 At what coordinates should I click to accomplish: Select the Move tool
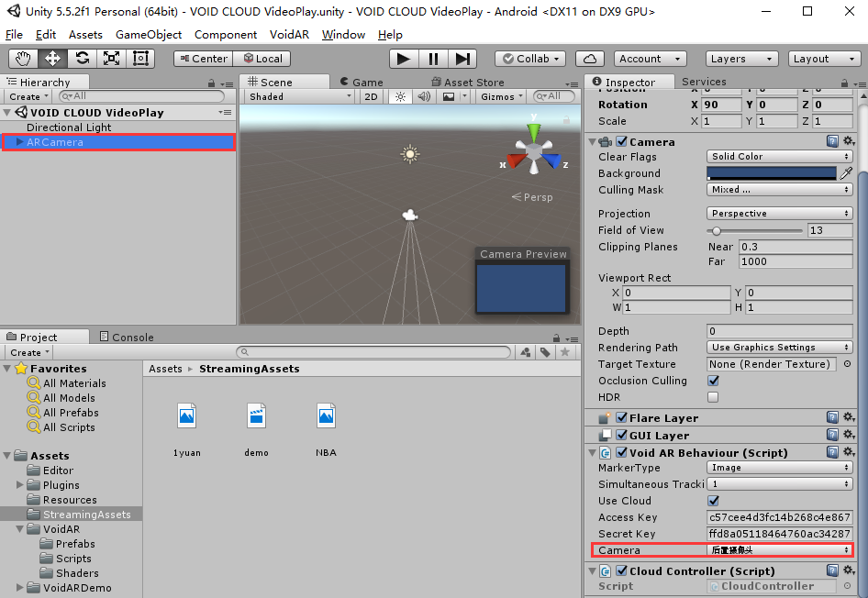click(52, 59)
